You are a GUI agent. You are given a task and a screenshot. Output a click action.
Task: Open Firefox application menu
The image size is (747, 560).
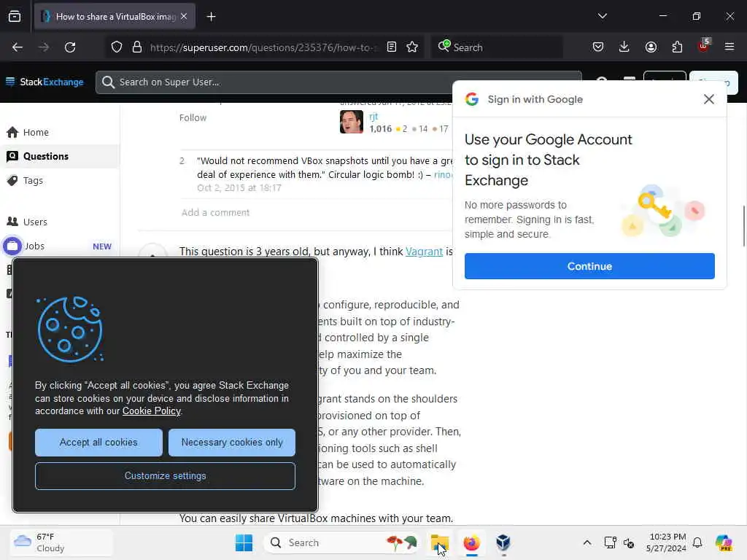pyautogui.click(x=729, y=47)
